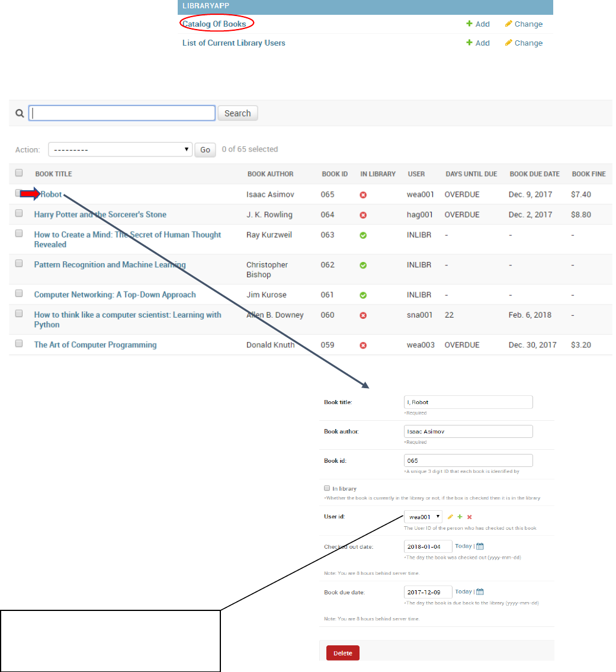This screenshot has height=672, width=616.
Task: Open Computer Networking: A Top-Down Approach
Action: (x=115, y=295)
